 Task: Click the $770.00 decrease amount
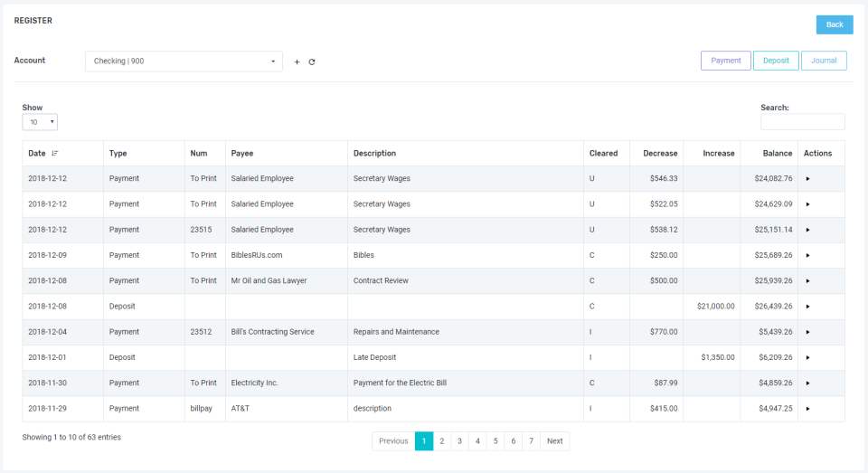coord(664,332)
